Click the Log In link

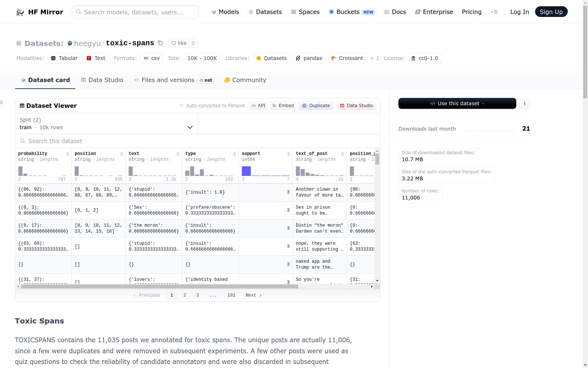click(520, 12)
